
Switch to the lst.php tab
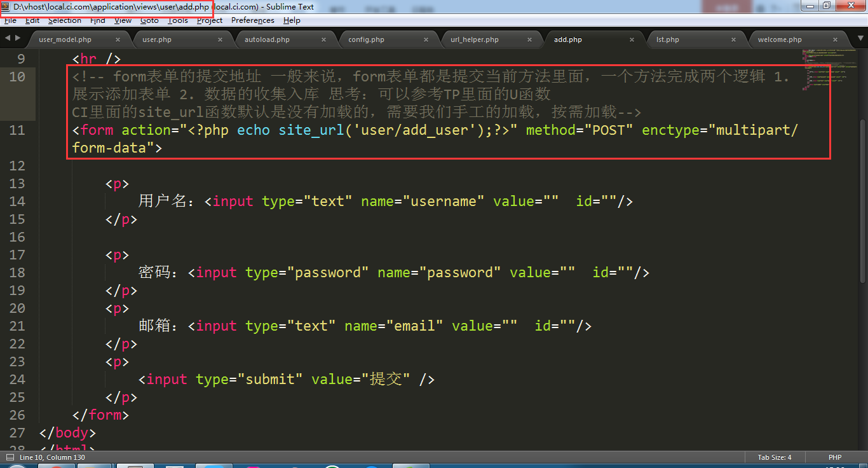coord(667,39)
